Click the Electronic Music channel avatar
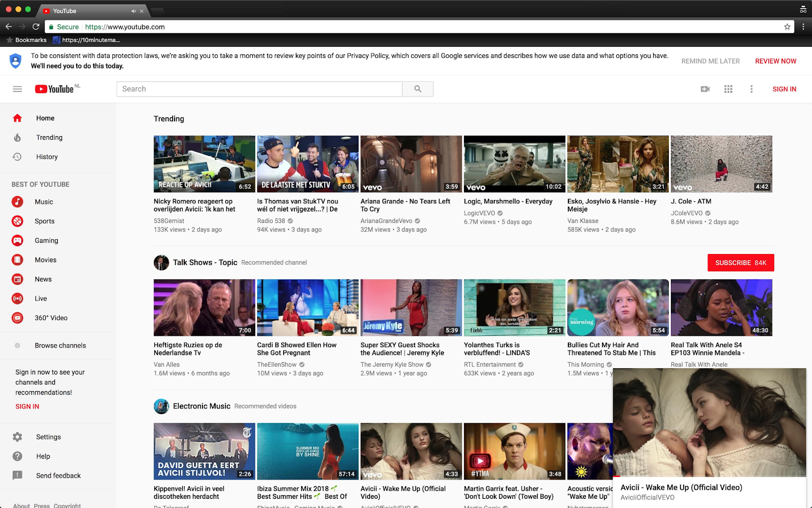The width and height of the screenshot is (812, 508). 161,406
